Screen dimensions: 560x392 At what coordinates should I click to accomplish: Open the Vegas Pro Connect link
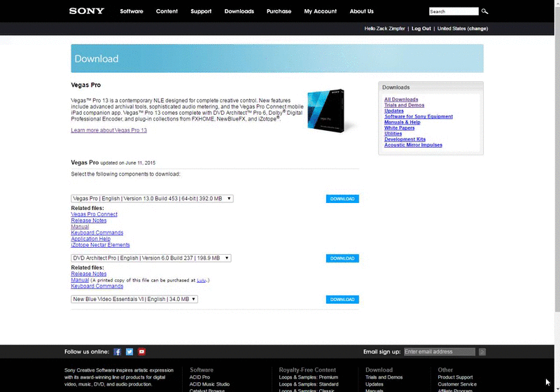(x=94, y=214)
